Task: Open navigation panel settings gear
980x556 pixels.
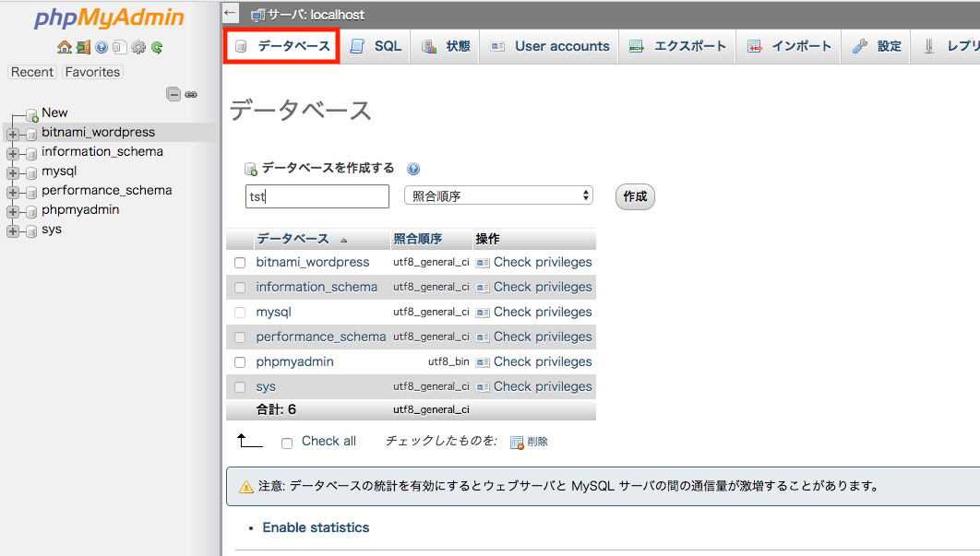Action: [138, 47]
